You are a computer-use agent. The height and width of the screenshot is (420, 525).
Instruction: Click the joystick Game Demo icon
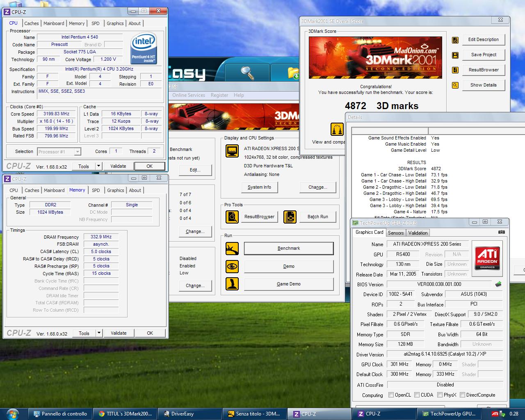pos(232,284)
